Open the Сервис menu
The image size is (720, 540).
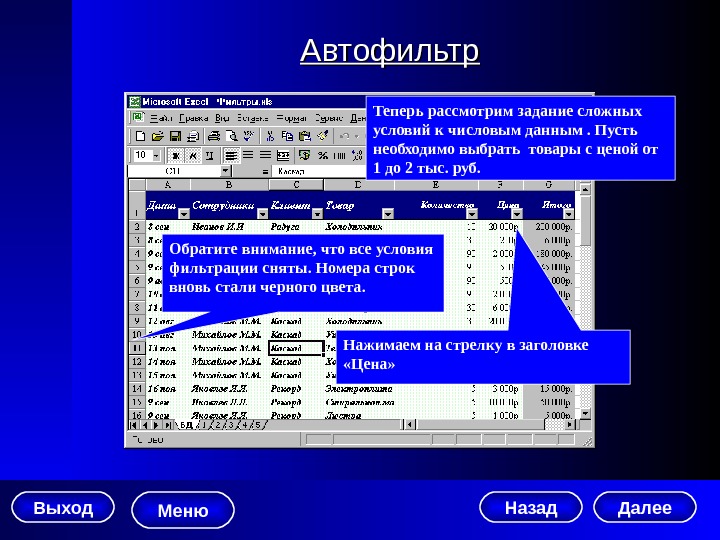329,118
